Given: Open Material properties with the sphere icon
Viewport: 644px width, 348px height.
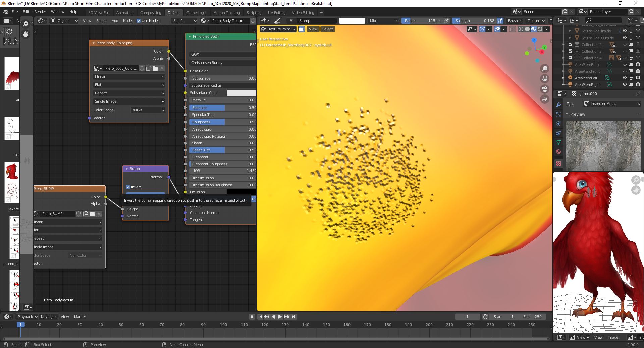Looking at the screenshot, I should point(558,151).
